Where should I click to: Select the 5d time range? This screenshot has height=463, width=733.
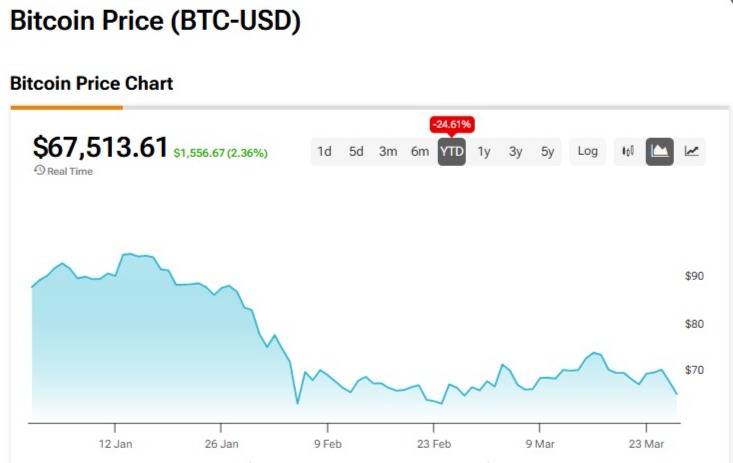tap(356, 152)
